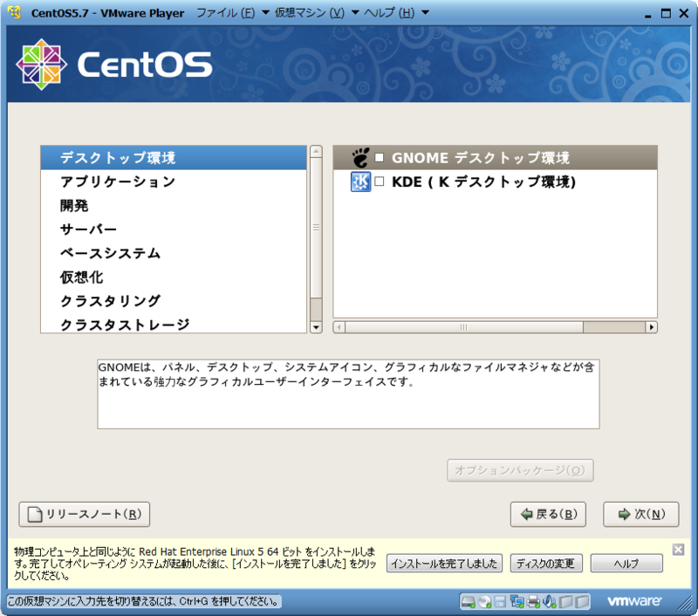Click the GNOME footprint icon

point(360,158)
